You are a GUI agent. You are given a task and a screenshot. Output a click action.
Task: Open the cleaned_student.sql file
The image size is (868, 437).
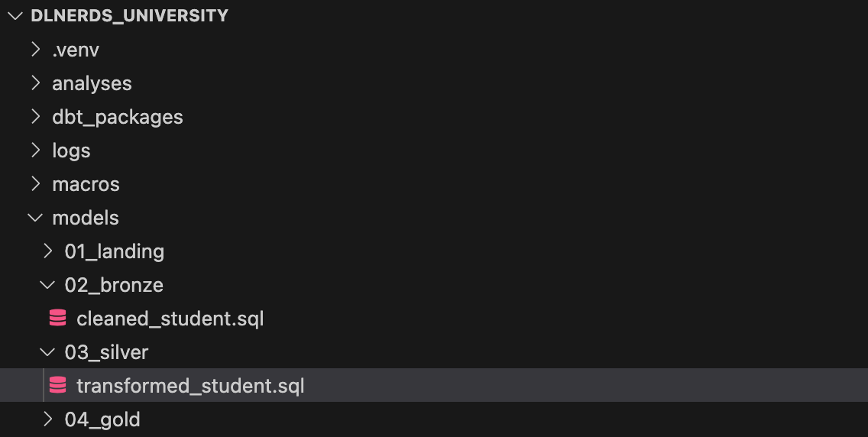point(170,319)
